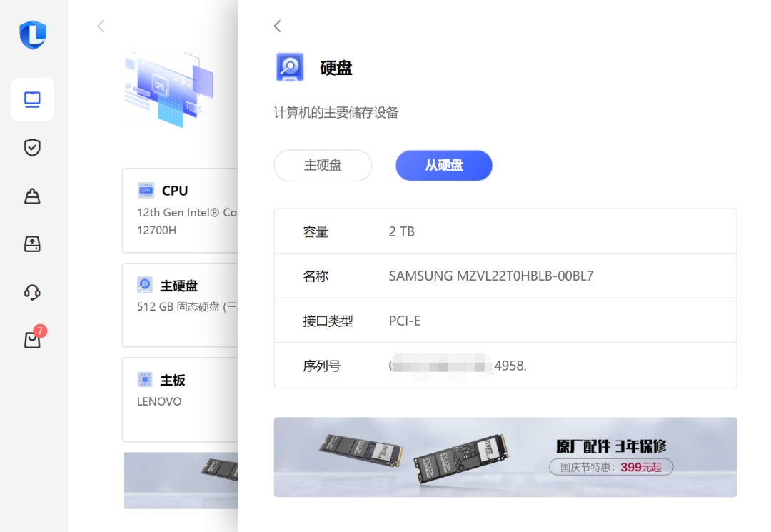This screenshot has height=532, width=771.
Task: Click the 硬盘 panel heading
Action: pos(336,68)
